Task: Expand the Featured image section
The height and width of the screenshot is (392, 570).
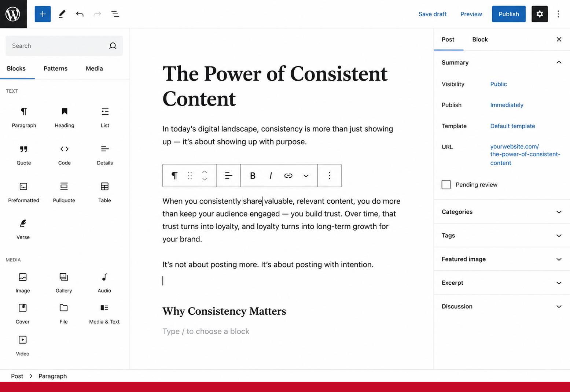Action: [x=501, y=259]
